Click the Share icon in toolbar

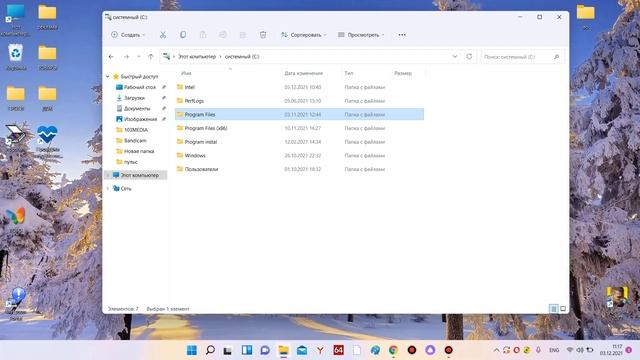click(243, 35)
